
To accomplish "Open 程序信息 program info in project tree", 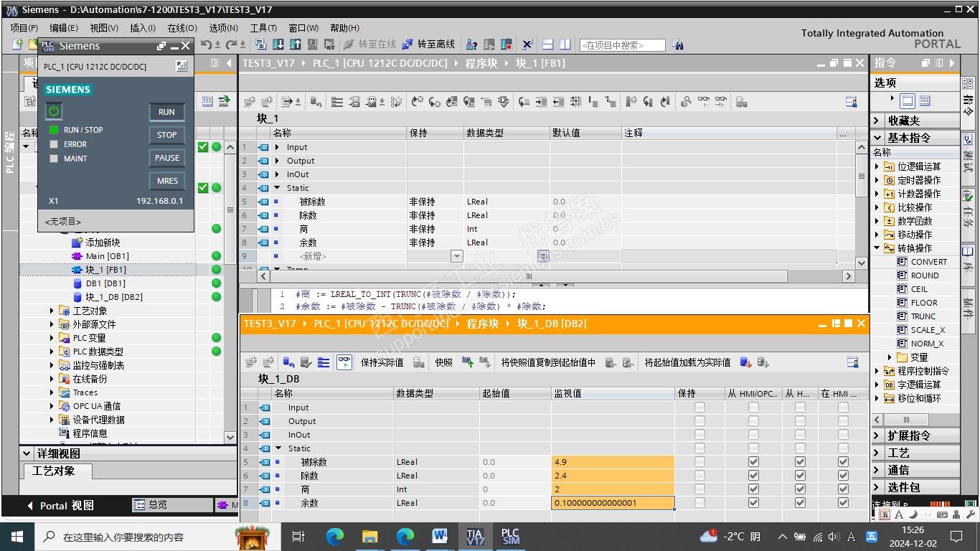I will click(90, 433).
